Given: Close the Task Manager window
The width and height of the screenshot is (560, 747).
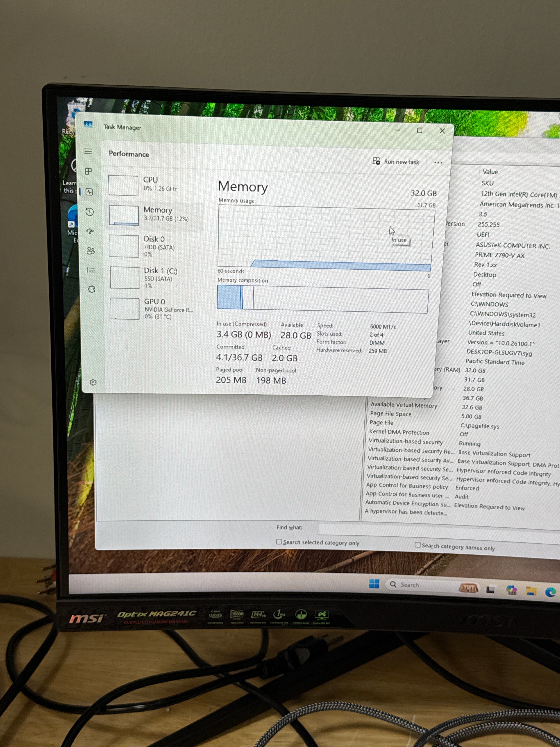Looking at the screenshot, I should point(442,131).
